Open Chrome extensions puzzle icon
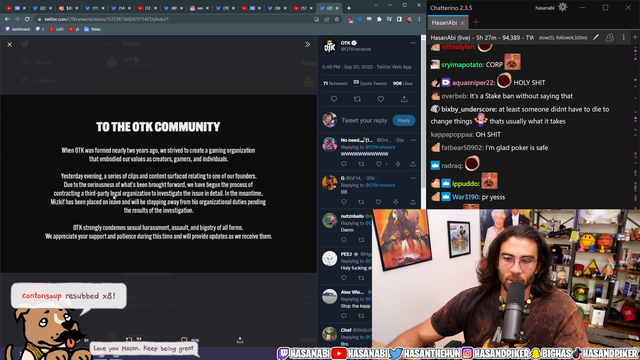Image resolution: width=640 pixels, height=360 pixels. point(379,19)
